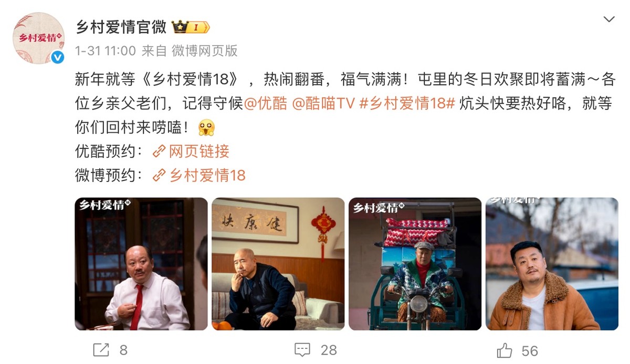Click the blue verified badge on avatar
The width and height of the screenshot is (630, 364).
[57, 57]
